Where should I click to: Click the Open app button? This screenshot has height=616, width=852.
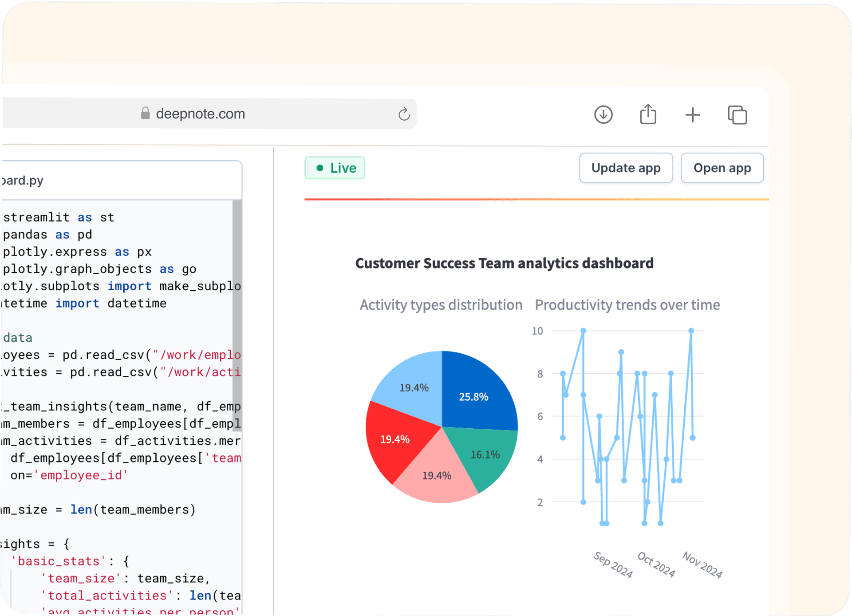(722, 168)
